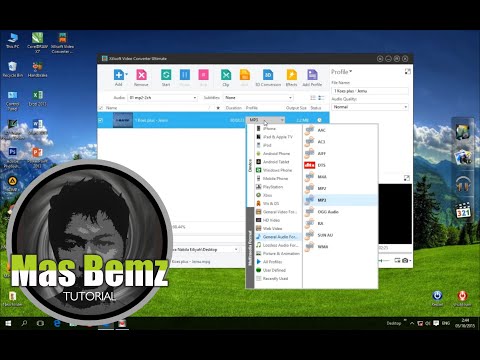The height and width of the screenshot is (360, 480).
Task: Open the 3D Conversion tool
Action: (268, 75)
